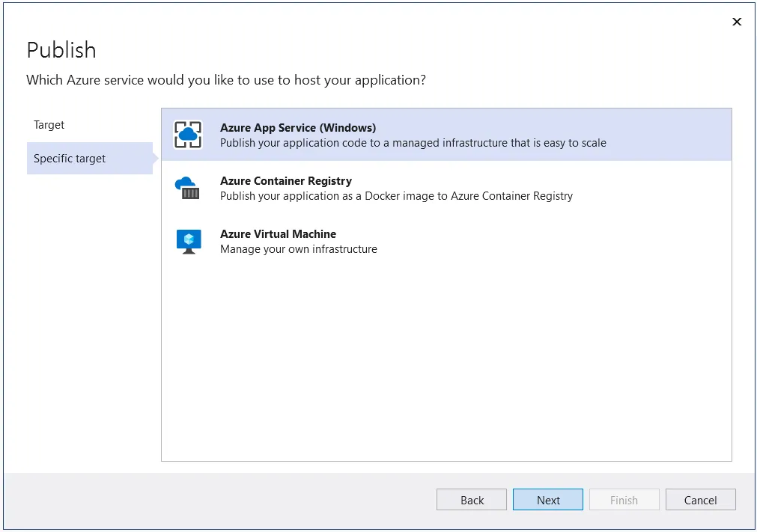Close the Publish dialog with the X
Screen dimensions: 757x532
[x=737, y=22]
